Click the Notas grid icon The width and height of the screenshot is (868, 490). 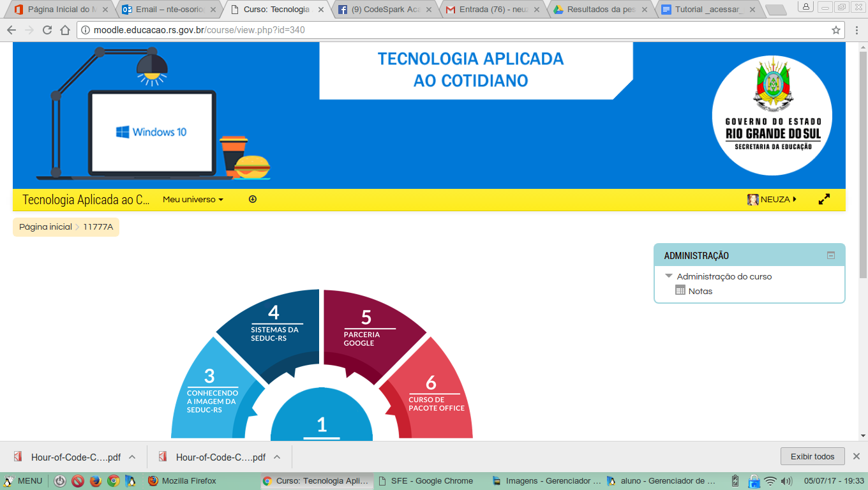point(680,290)
